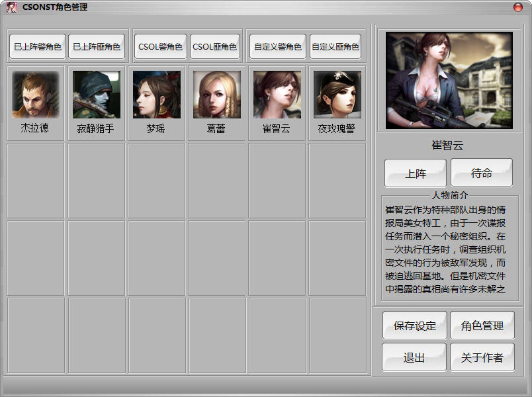
Task: Open 关于作者 info
Action: click(482, 357)
